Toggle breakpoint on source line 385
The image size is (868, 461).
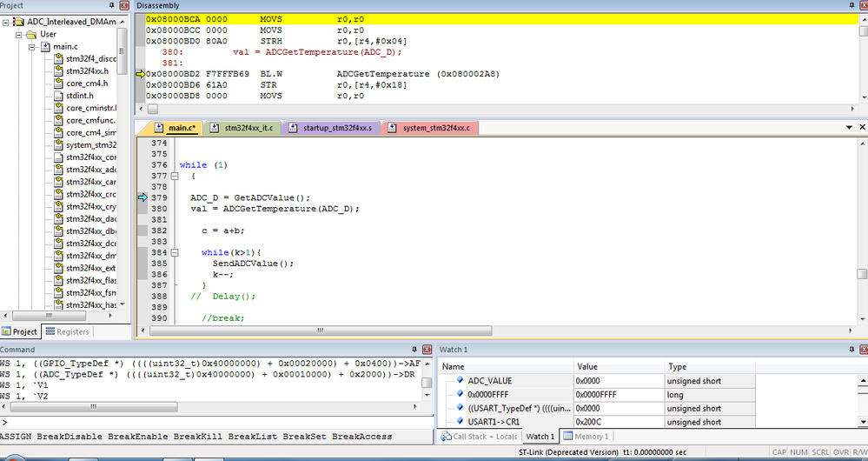tap(143, 264)
